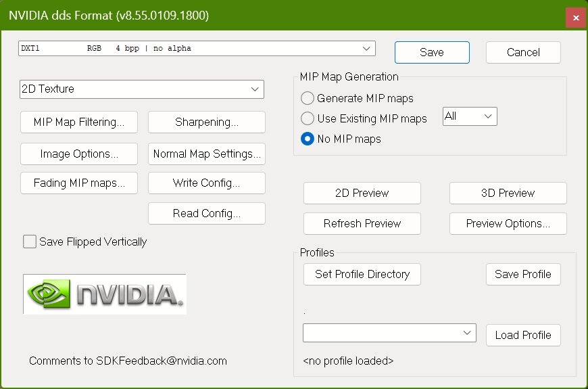
Task: Open Fading MIP maps settings
Action: point(79,183)
